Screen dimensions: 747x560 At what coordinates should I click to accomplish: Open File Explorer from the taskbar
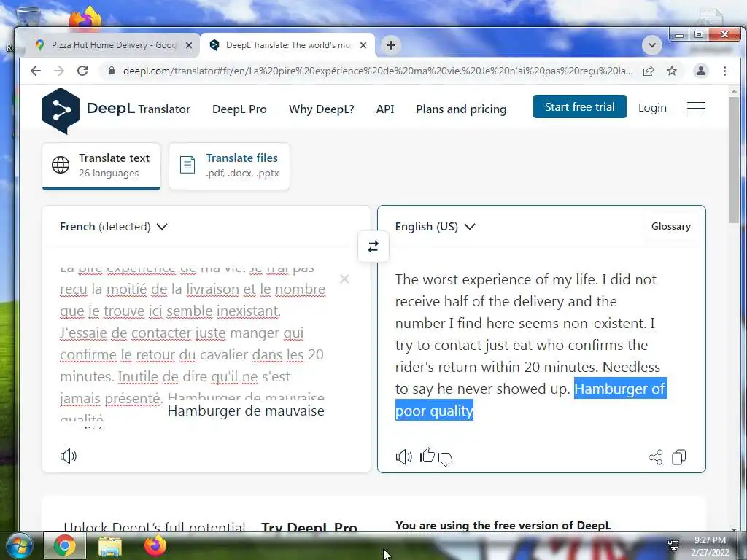(110, 547)
